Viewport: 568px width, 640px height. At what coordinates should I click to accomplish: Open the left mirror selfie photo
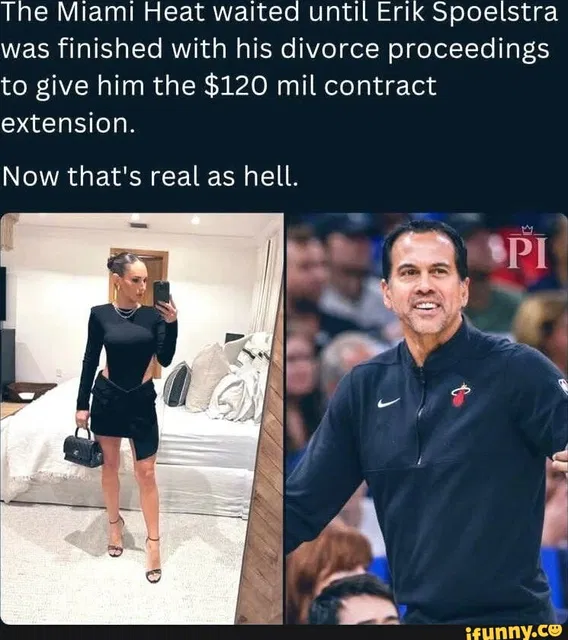[142, 418]
